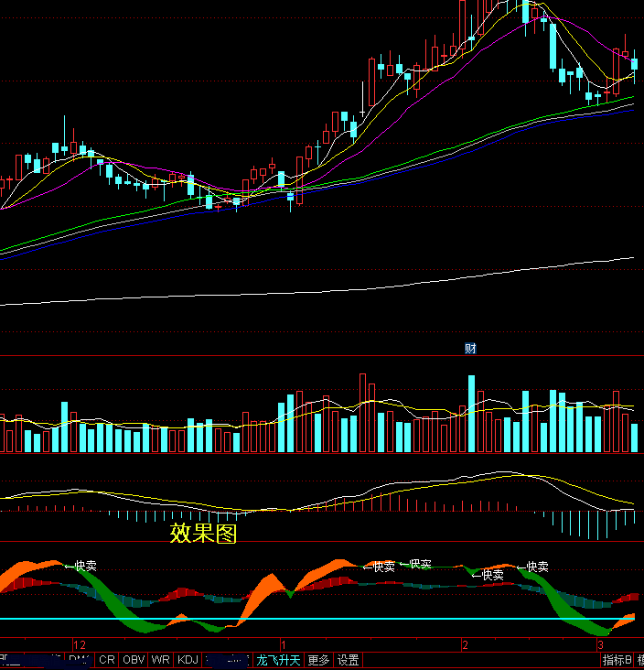Viewport: 644px width, 670px height.
Task: Click the tallest red volume bar
Action: click(362, 413)
